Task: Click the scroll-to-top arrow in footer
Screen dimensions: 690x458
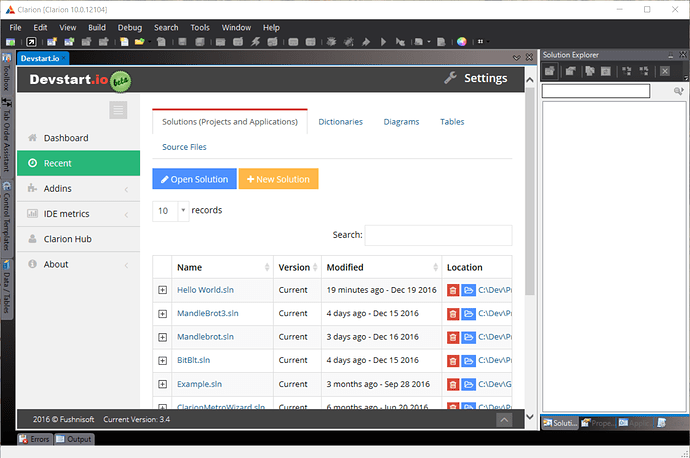Action: 504,420
